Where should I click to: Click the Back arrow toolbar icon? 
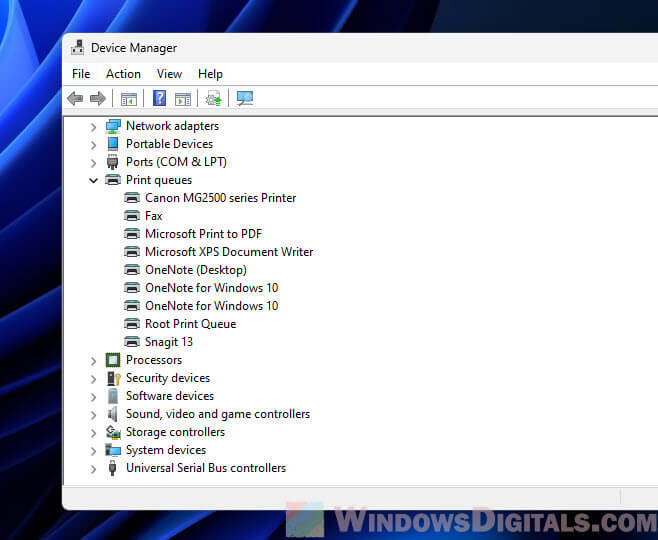75,99
